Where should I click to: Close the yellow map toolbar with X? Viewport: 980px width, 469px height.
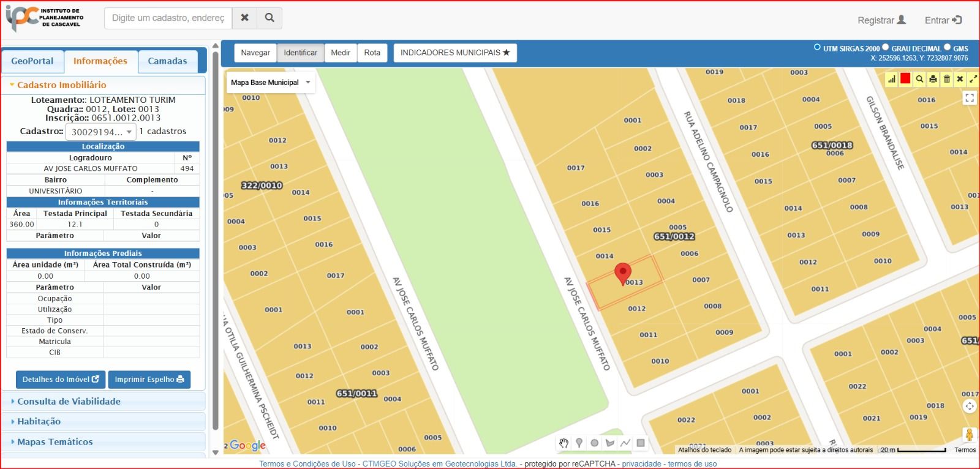(960, 78)
